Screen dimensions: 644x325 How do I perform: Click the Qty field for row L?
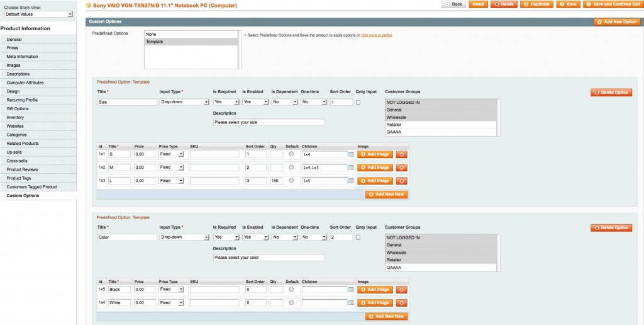point(277,181)
